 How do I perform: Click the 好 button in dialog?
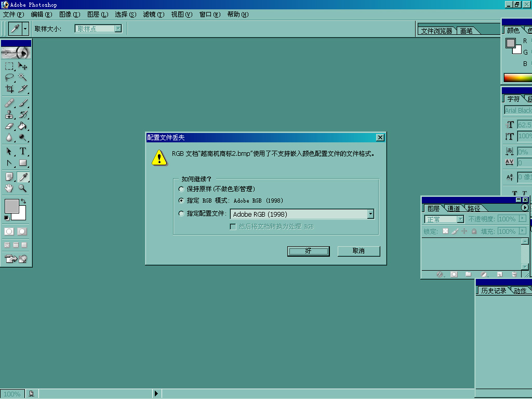[x=309, y=251]
